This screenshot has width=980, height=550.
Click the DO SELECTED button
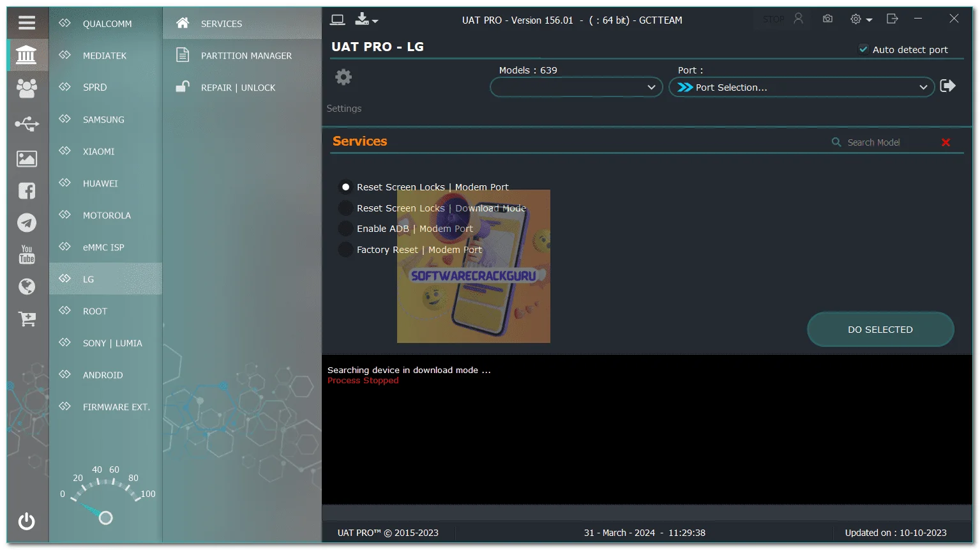click(x=880, y=330)
